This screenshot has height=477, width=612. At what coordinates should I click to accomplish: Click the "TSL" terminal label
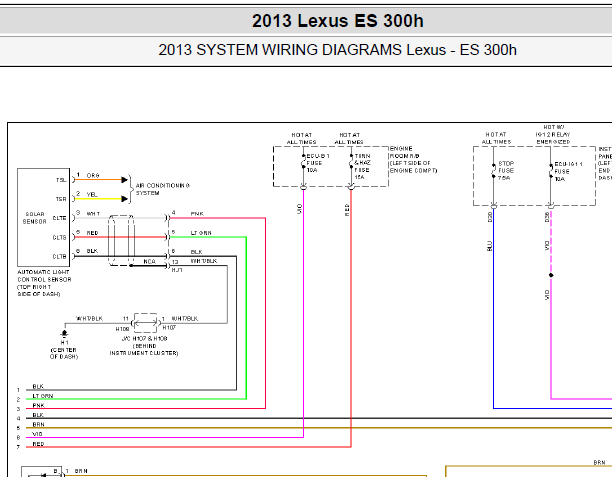click(61, 180)
